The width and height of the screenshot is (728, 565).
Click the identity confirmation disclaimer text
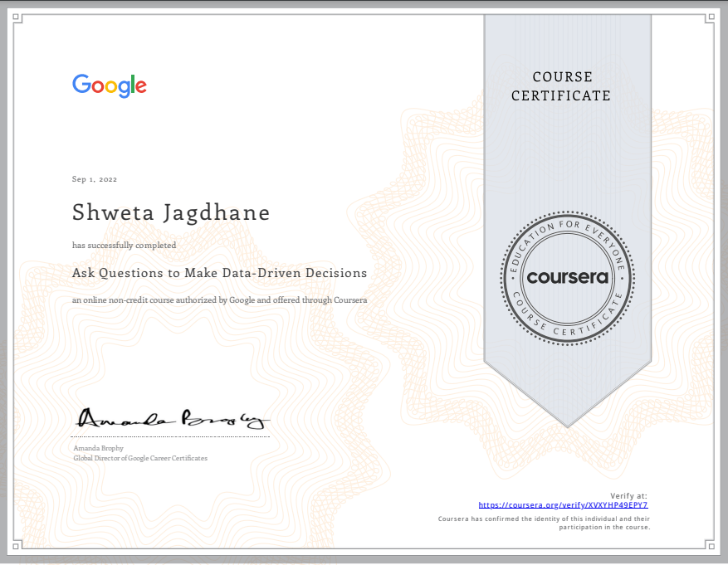543,523
